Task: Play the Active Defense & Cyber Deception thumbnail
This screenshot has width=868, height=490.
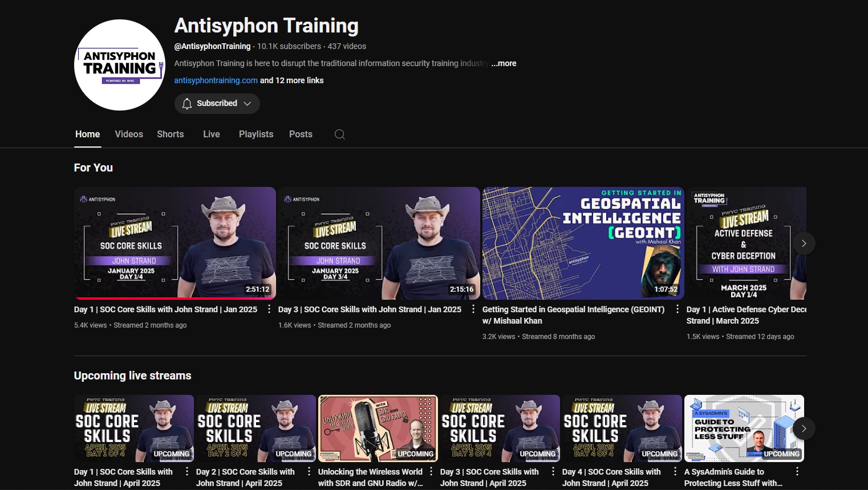Action: click(747, 243)
